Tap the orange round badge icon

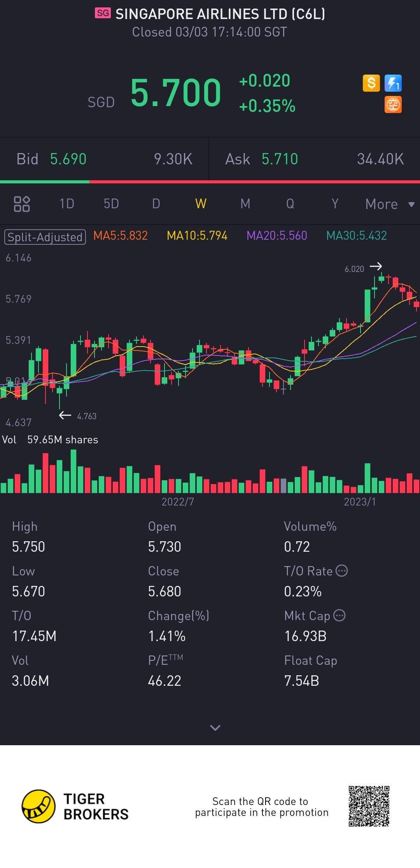coord(393,105)
